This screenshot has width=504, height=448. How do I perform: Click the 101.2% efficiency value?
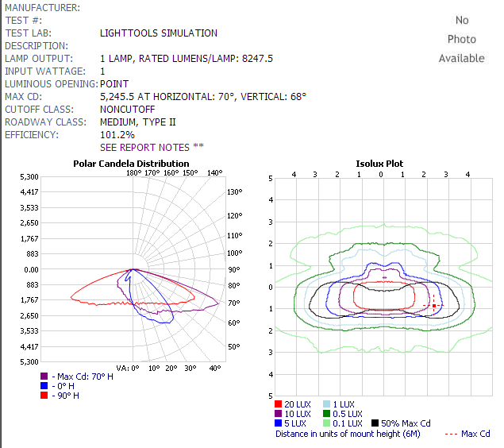(x=117, y=135)
